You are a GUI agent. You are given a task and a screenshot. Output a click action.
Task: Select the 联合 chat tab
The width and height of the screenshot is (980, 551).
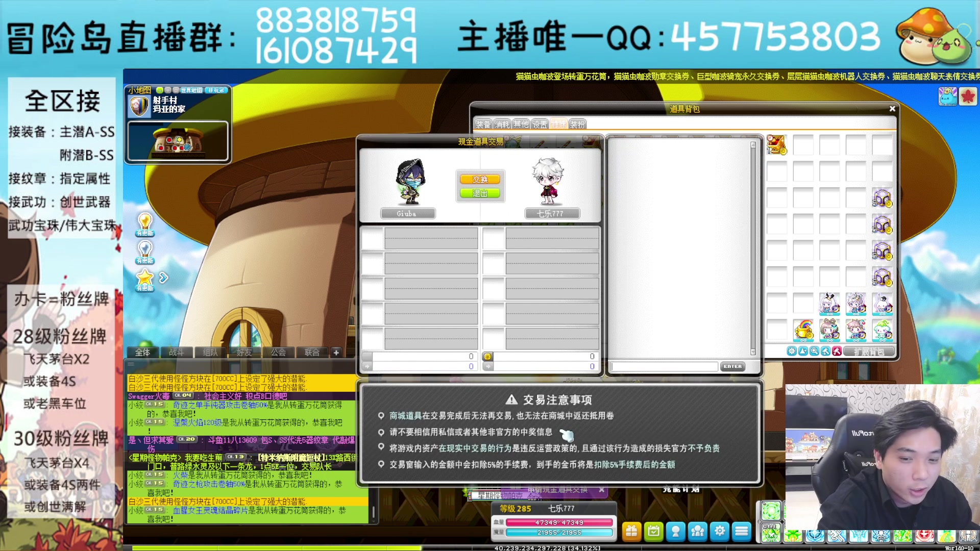click(312, 352)
